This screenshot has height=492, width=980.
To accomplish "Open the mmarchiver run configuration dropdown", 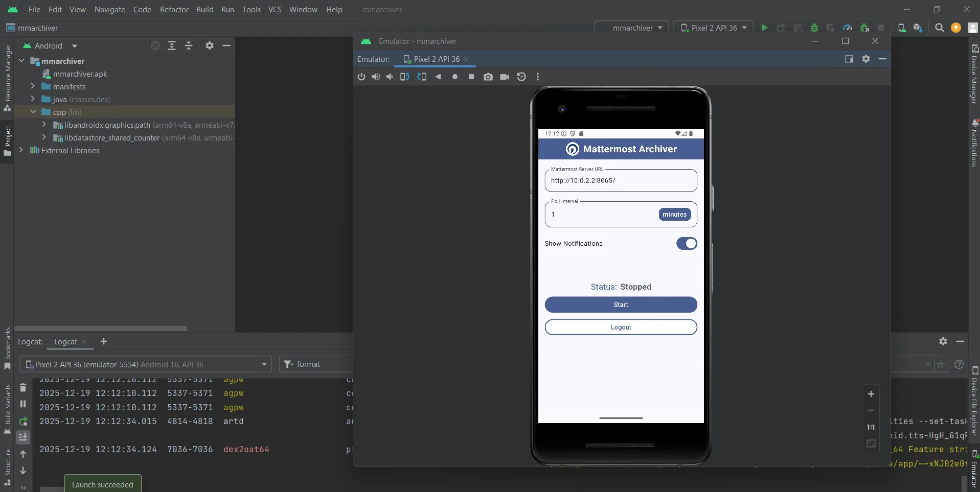I will click(633, 28).
